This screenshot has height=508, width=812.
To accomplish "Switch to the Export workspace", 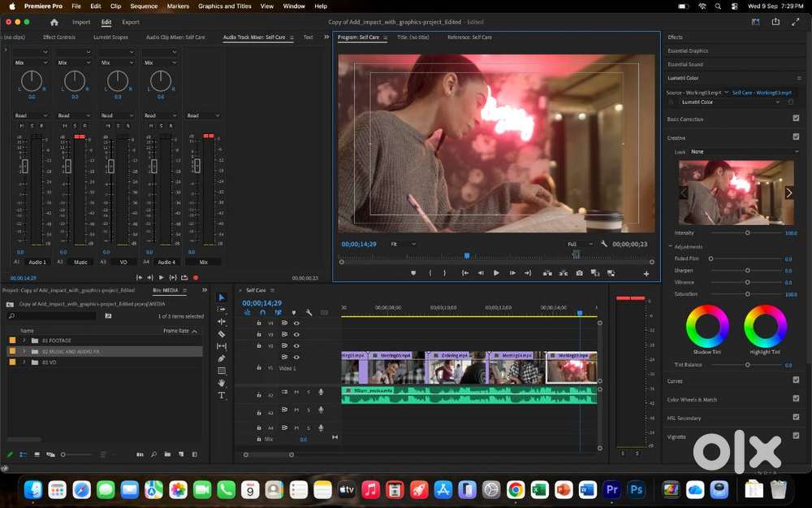I will pyautogui.click(x=131, y=22).
